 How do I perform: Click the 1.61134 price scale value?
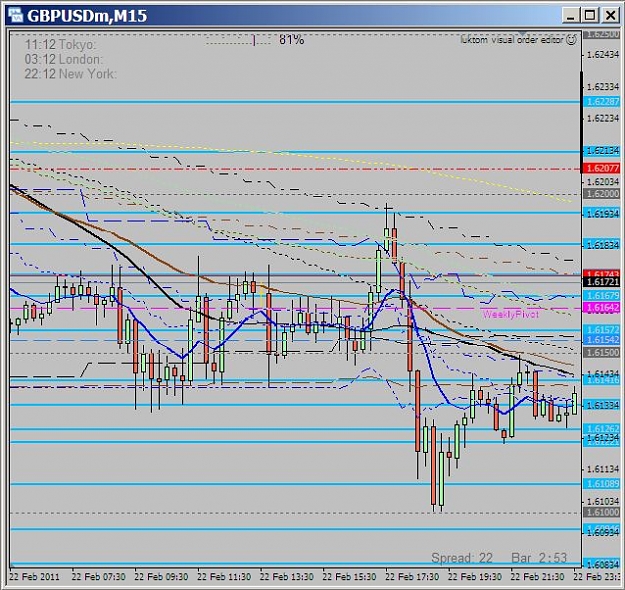pos(603,469)
